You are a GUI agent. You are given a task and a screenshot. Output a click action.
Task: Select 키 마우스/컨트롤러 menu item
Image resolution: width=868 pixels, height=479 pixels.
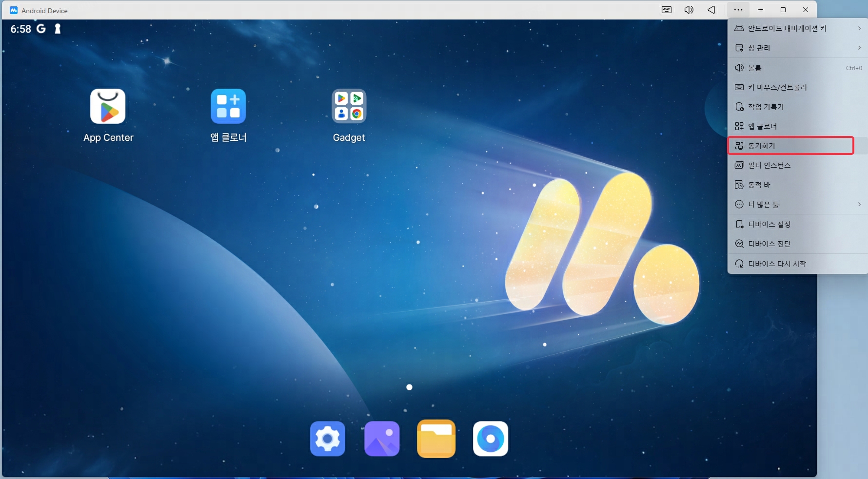[x=798, y=87]
